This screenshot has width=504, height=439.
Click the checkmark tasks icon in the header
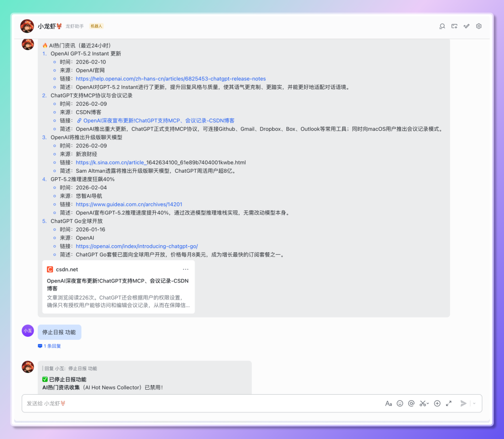[x=466, y=26]
